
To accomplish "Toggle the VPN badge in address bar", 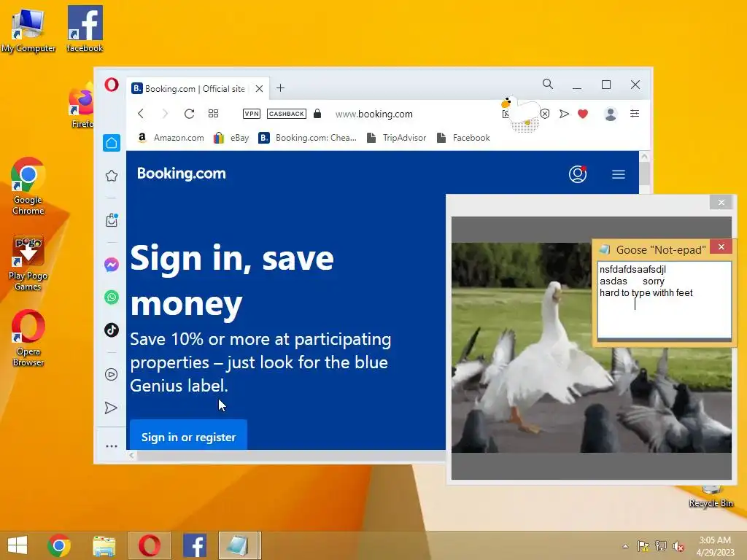I will (x=252, y=113).
